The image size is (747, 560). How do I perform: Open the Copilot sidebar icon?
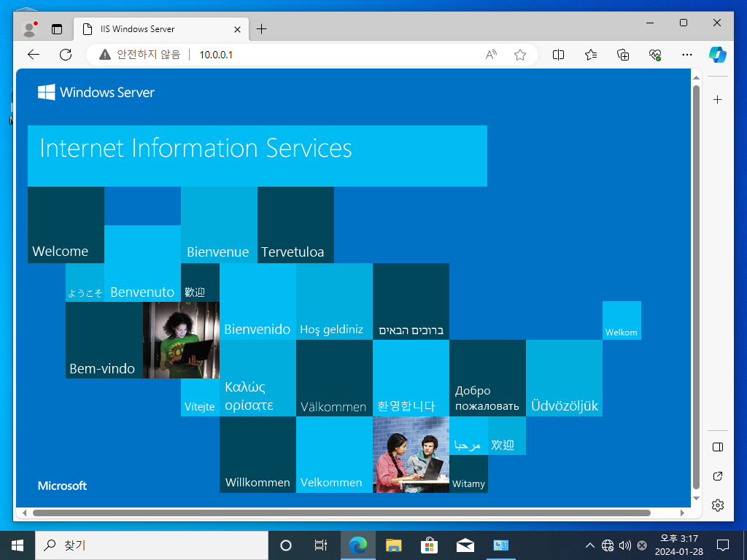pyautogui.click(x=718, y=54)
